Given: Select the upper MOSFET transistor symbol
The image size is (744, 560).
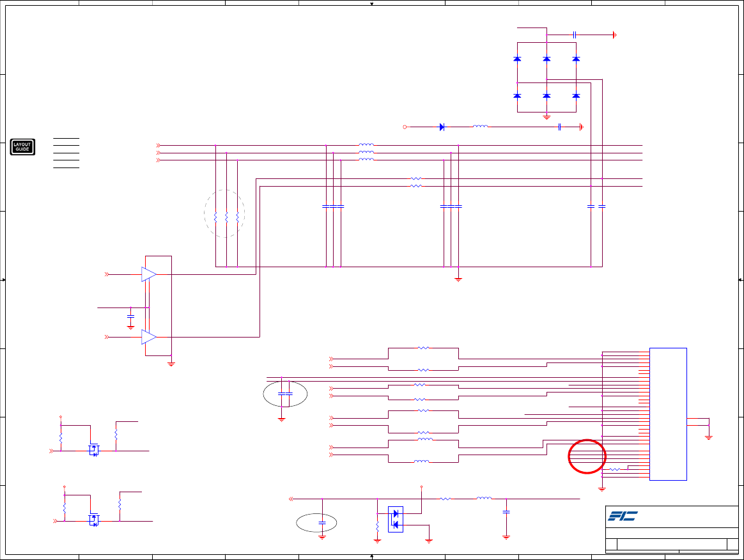Looking at the screenshot, I should click(x=94, y=449).
